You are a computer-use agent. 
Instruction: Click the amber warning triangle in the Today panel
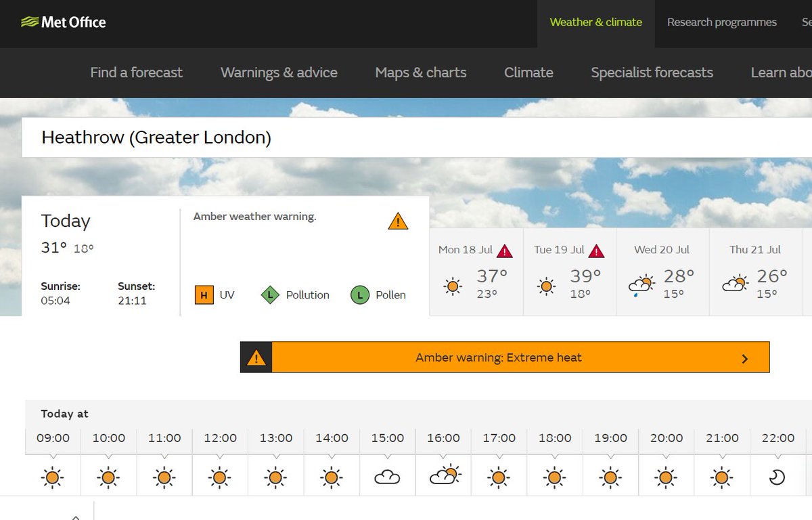(x=398, y=221)
